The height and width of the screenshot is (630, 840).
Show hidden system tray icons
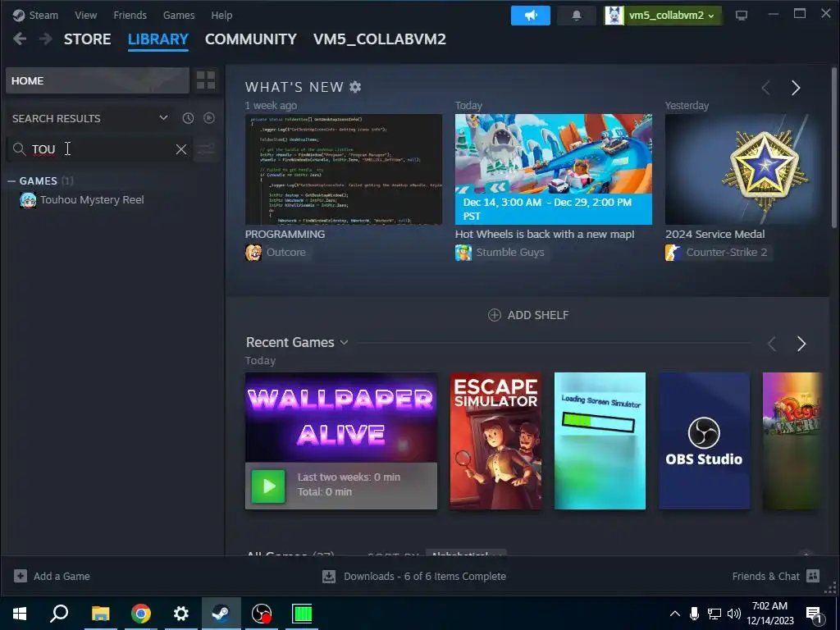tap(675, 614)
